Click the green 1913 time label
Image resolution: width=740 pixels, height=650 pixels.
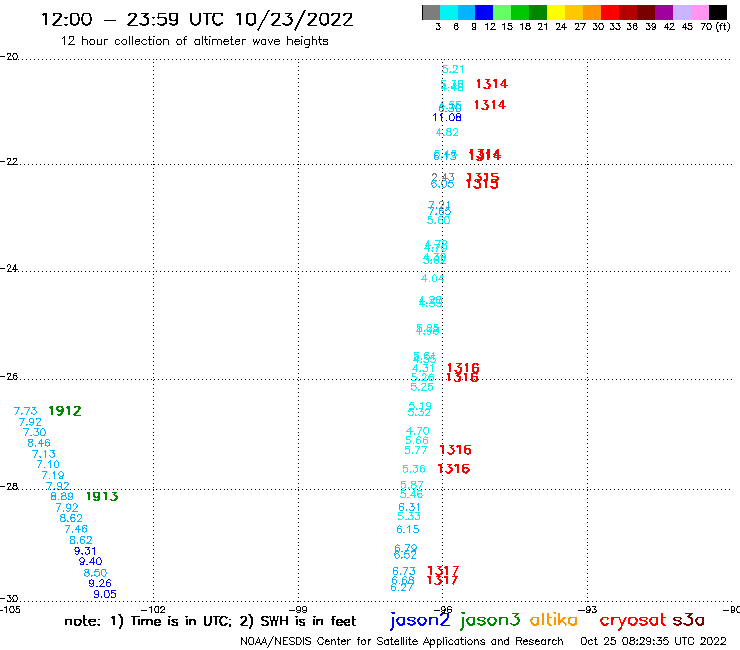coord(102,496)
